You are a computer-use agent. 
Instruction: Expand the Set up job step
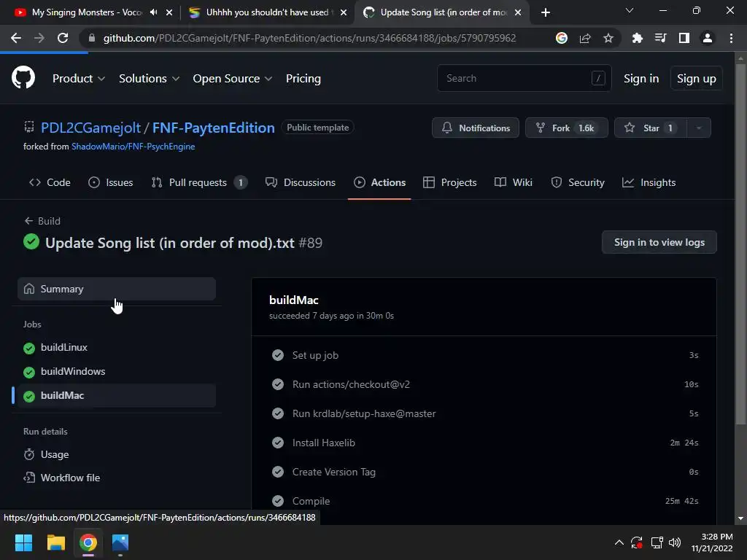coord(484,355)
